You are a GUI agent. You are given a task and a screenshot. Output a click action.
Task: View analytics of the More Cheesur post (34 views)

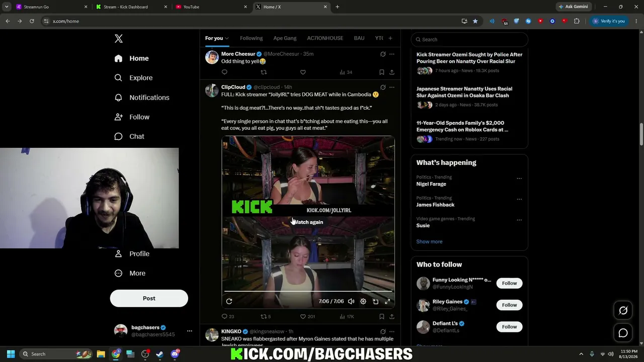346,72
